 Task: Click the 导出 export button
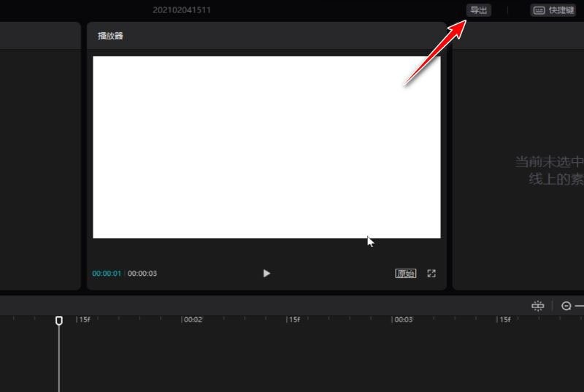pos(479,10)
